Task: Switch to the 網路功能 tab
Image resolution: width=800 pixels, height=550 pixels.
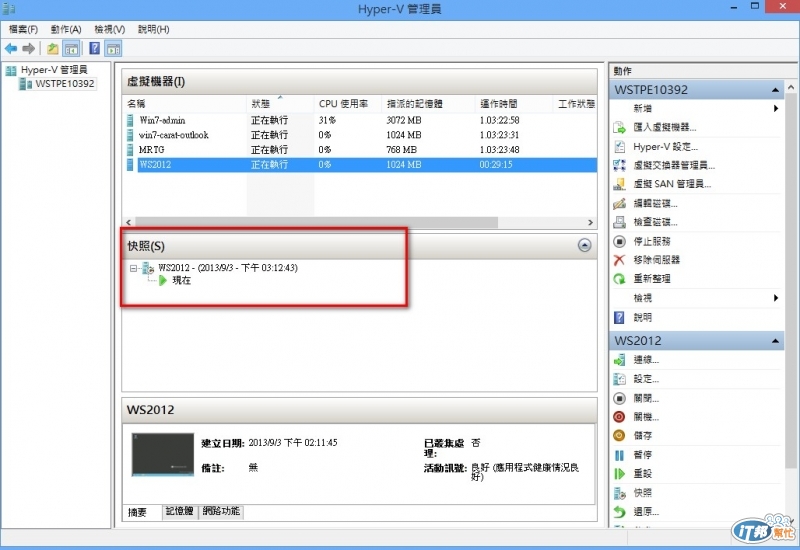Action: tap(221, 511)
